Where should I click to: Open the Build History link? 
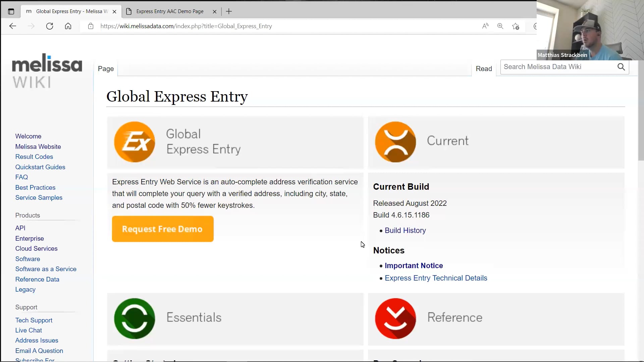pos(405,231)
